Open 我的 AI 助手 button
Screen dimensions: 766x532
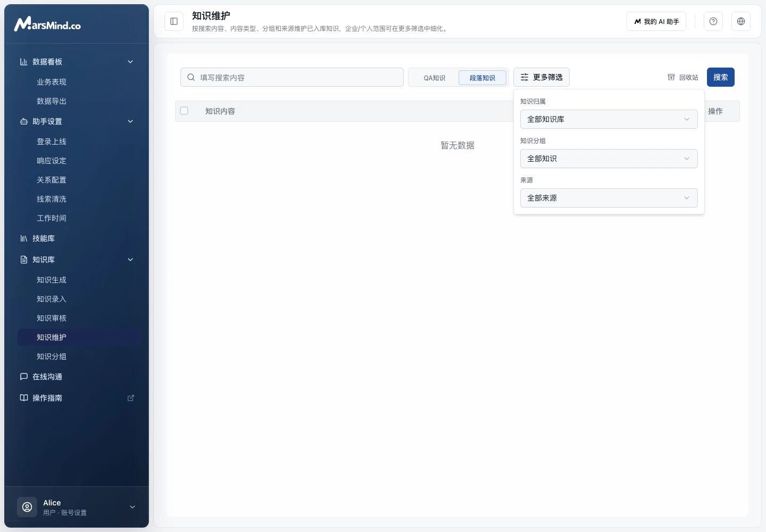coord(656,21)
